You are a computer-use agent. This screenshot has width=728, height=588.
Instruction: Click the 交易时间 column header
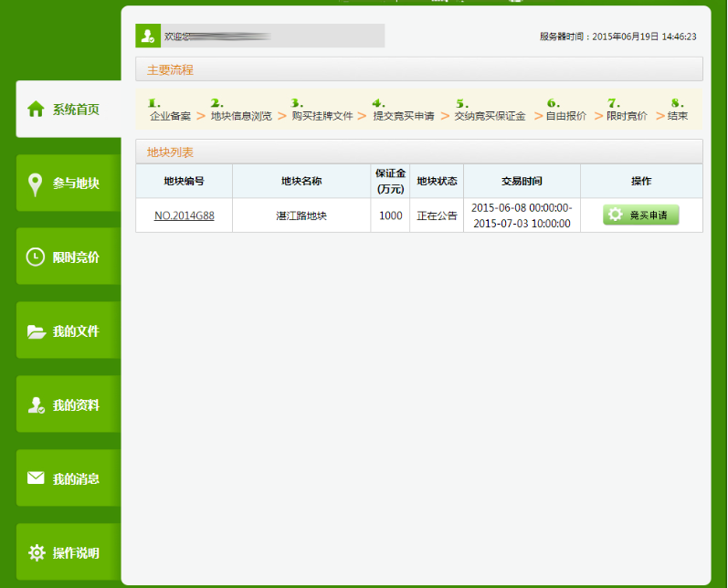tap(522, 181)
